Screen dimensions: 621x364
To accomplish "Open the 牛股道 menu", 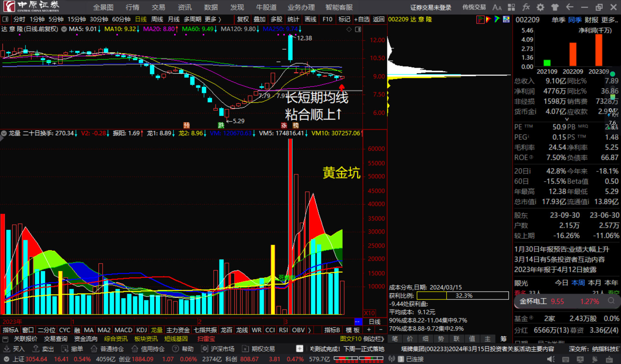I will point(266,7).
